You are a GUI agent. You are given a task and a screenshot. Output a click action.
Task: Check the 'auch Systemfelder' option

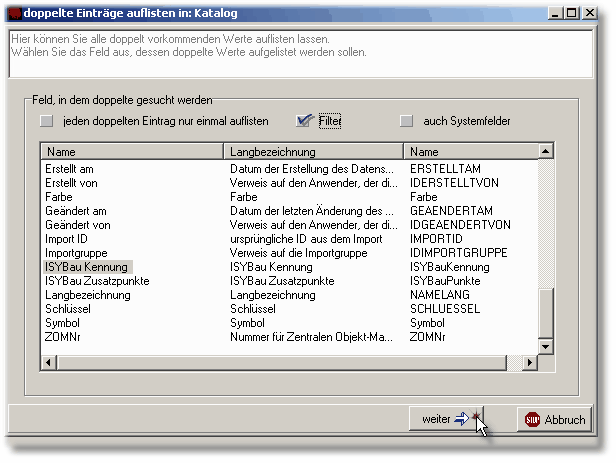click(x=406, y=121)
